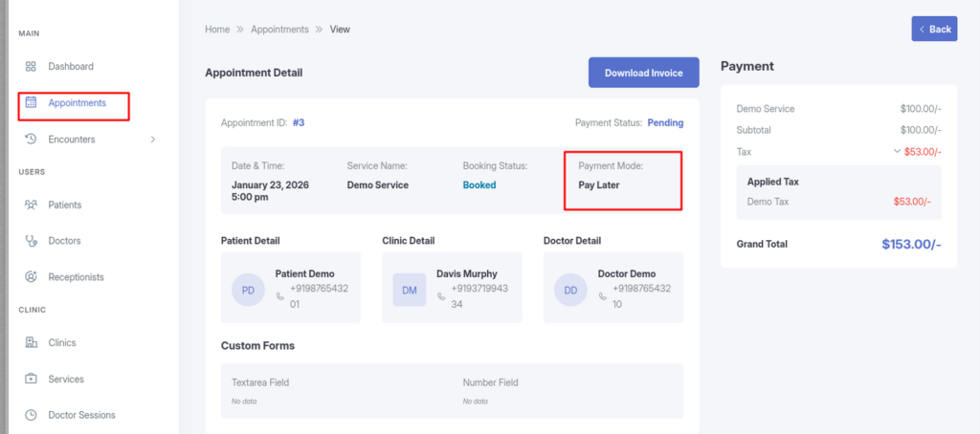Screen dimensions: 980x434
Task: Click the Patient Demo PD avatar
Action: coord(248,290)
